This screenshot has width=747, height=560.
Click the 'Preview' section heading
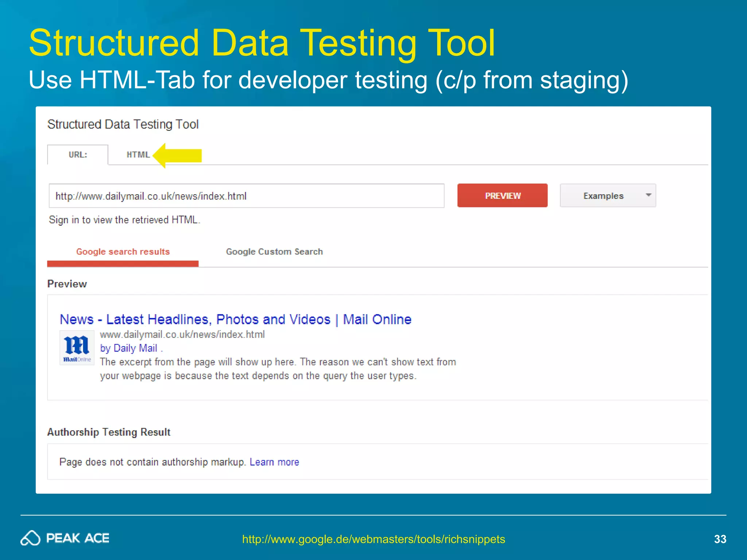click(67, 284)
